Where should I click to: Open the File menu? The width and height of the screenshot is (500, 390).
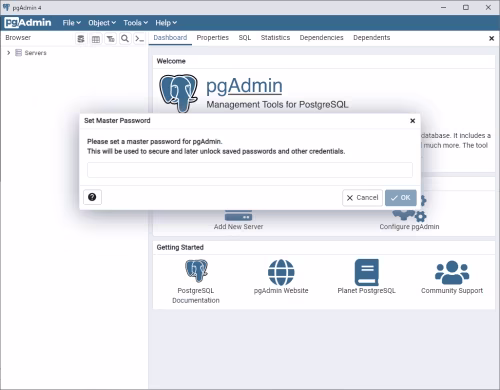71,23
